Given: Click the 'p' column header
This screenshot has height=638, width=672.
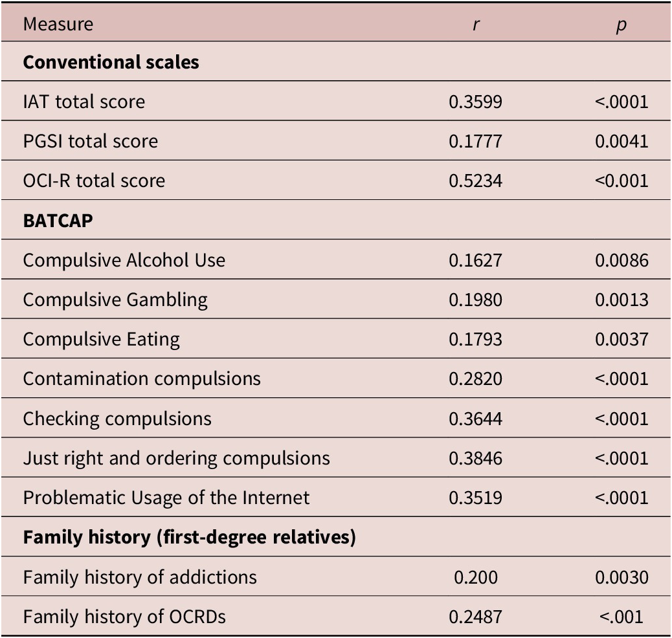Looking at the screenshot, I should [x=621, y=25].
